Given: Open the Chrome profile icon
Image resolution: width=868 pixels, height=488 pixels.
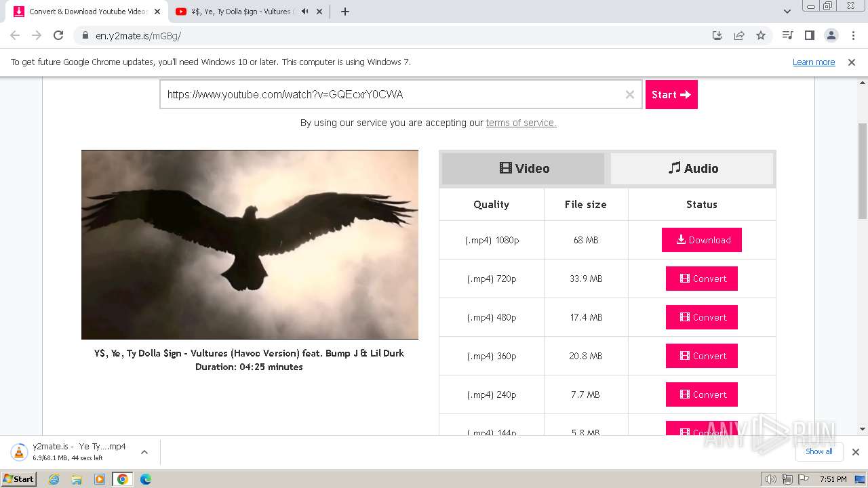Looking at the screenshot, I should [831, 36].
